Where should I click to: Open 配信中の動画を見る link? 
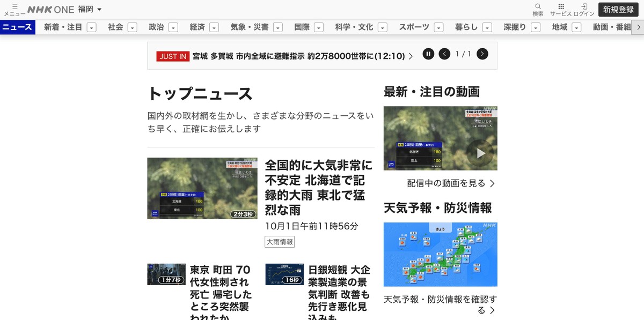pyautogui.click(x=450, y=183)
